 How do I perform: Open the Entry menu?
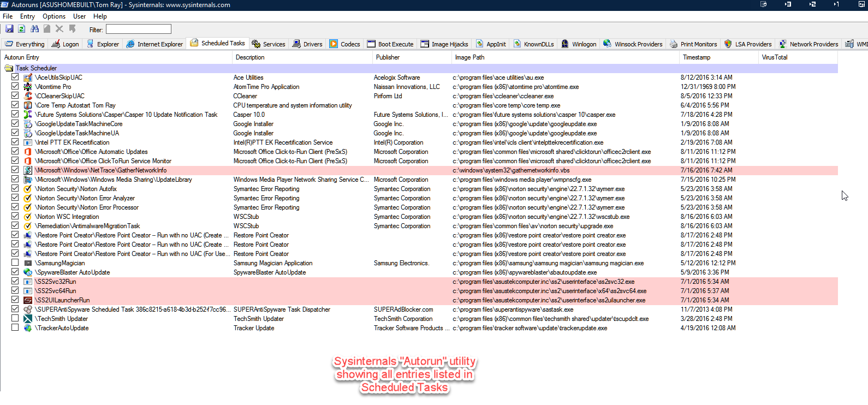point(27,16)
